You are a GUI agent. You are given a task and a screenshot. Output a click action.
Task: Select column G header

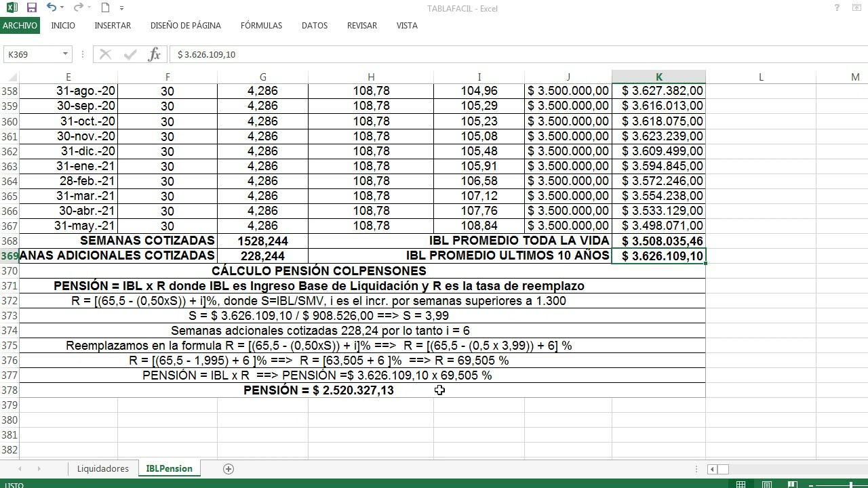coord(262,77)
